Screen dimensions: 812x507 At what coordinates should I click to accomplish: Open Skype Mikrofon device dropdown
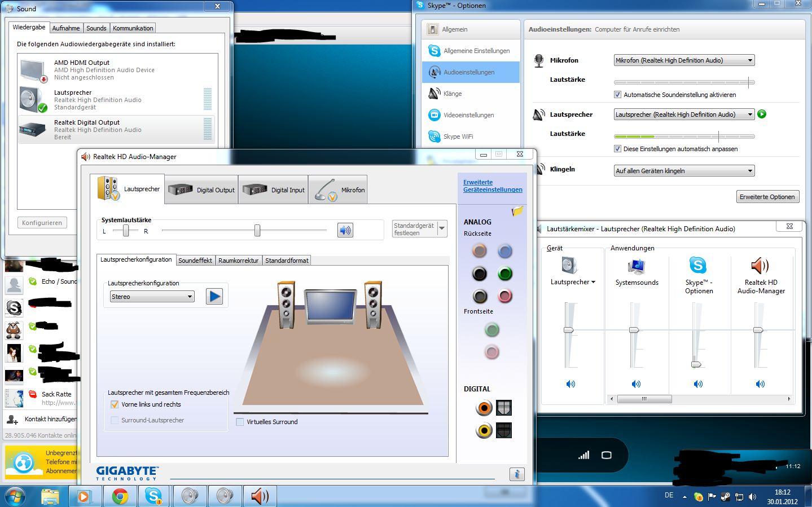pyautogui.click(x=684, y=60)
